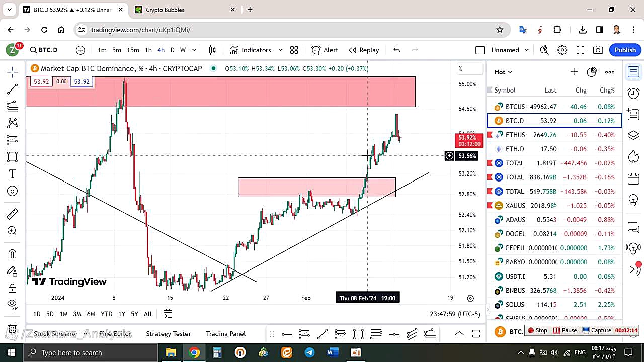This screenshot has width=644, height=362.
Task: Click the Publish button
Action: [x=625, y=50]
